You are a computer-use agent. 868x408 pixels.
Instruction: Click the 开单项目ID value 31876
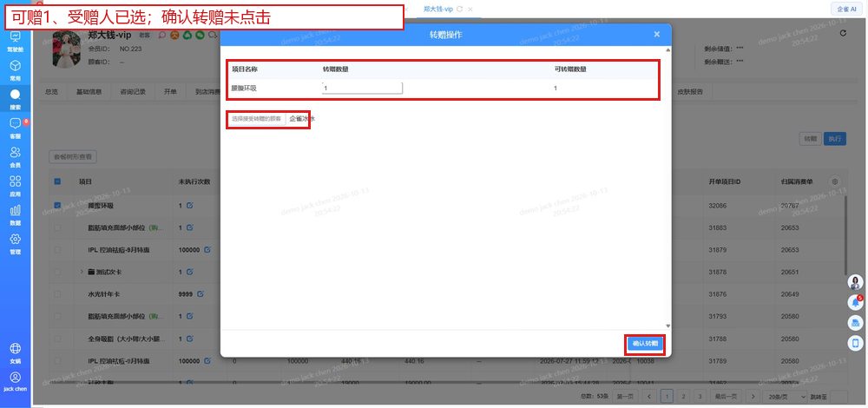[x=717, y=294]
